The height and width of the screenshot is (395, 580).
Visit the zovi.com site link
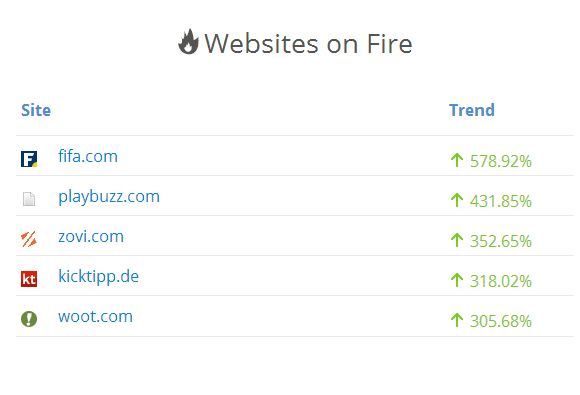(91, 236)
